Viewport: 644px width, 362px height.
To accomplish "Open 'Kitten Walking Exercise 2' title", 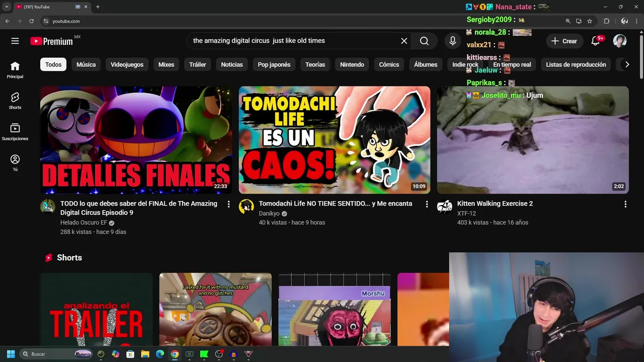I will coord(495,204).
